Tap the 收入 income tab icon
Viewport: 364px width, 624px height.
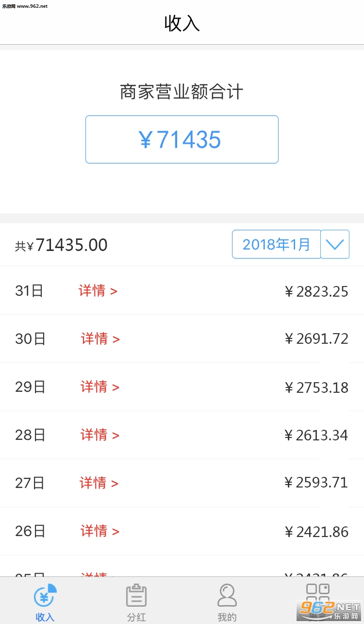point(45,596)
